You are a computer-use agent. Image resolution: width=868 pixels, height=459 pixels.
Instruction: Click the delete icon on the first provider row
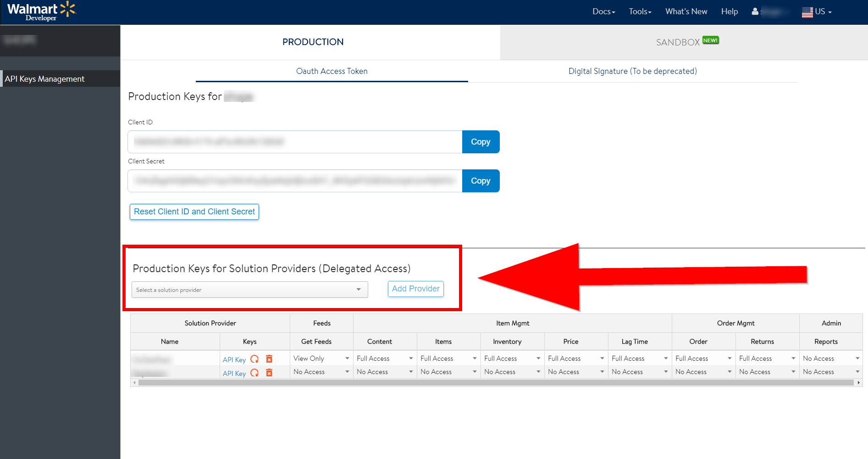click(269, 359)
